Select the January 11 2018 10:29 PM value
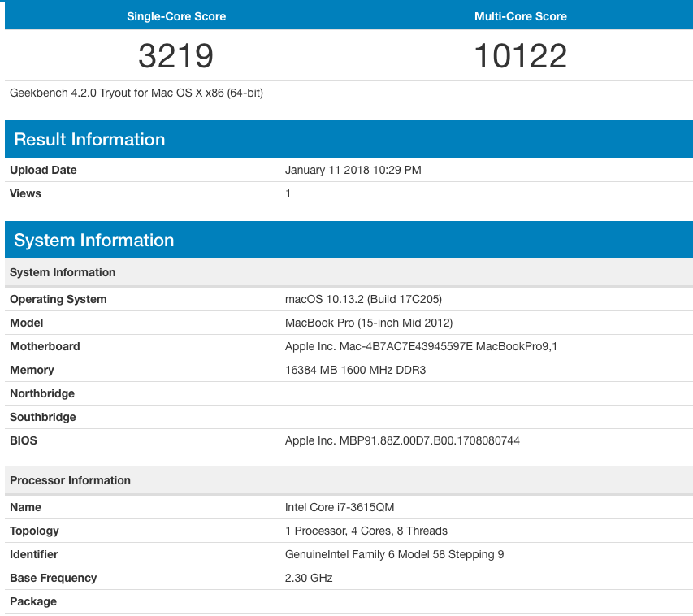693x616 pixels. coord(353,170)
